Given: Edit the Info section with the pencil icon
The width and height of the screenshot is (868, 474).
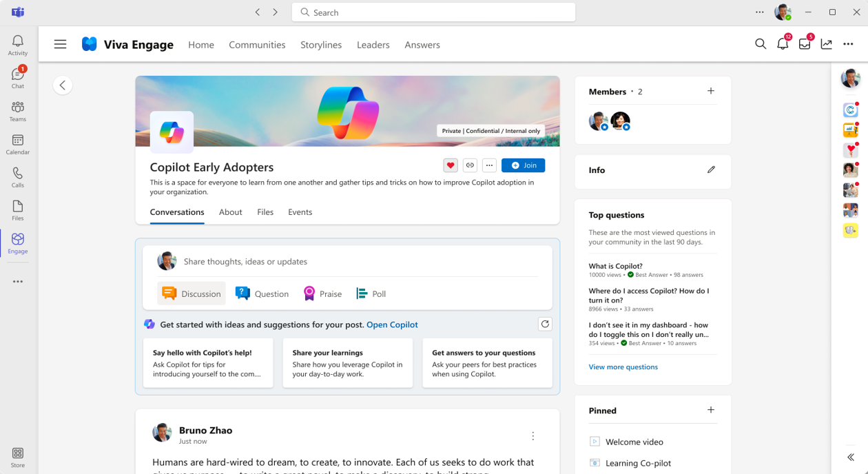Looking at the screenshot, I should (x=711, y=169).
